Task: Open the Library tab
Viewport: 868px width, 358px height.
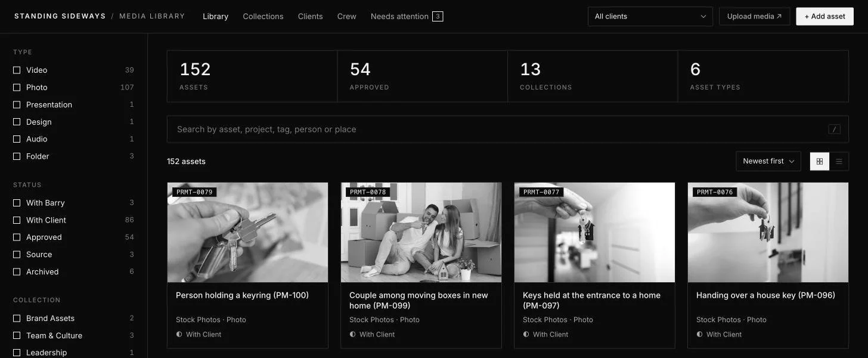Action: [215, 16]
